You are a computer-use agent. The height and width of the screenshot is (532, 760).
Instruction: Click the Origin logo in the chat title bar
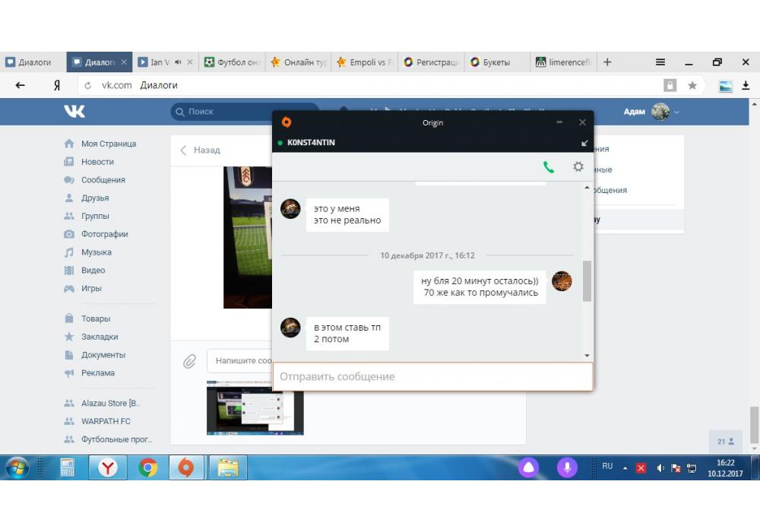[x=287, y=122]
